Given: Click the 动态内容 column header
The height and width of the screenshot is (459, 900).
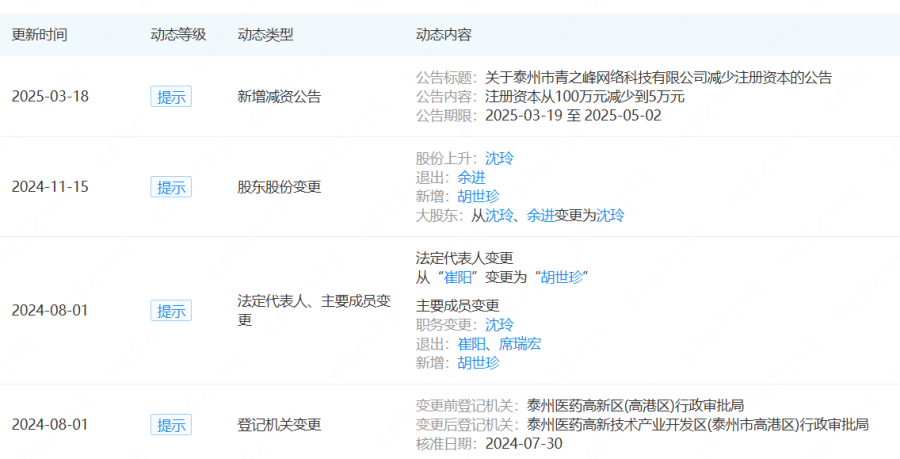Looking at the screenshot, I should 443,34.
